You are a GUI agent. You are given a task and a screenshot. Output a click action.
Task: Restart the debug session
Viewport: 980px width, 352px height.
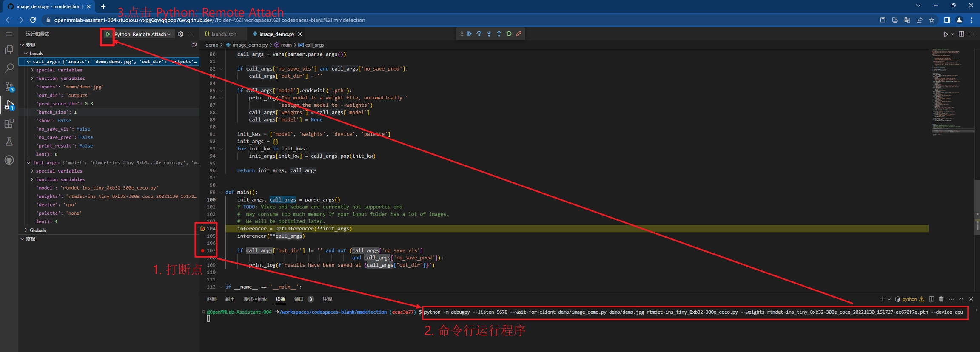pos(509,34)
